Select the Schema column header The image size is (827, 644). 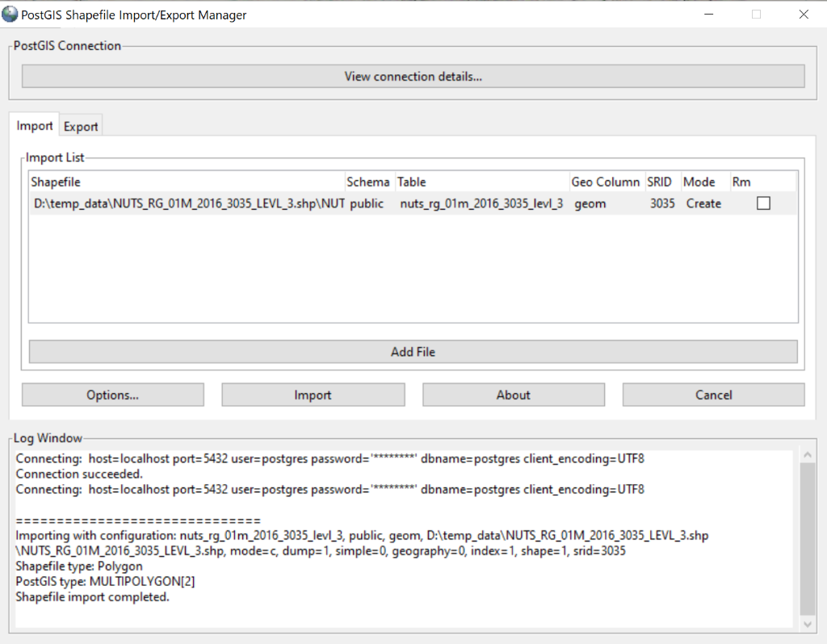[x=370, y=182]
